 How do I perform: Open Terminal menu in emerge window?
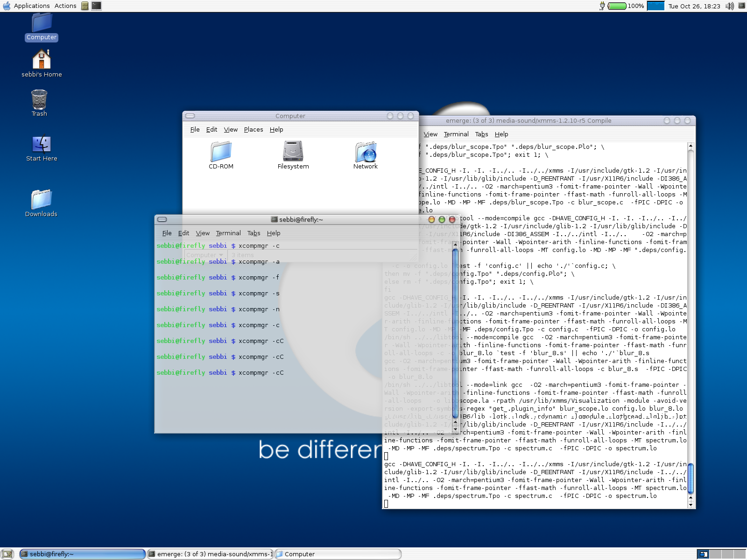pyautogui.click(x=456, y=134)
